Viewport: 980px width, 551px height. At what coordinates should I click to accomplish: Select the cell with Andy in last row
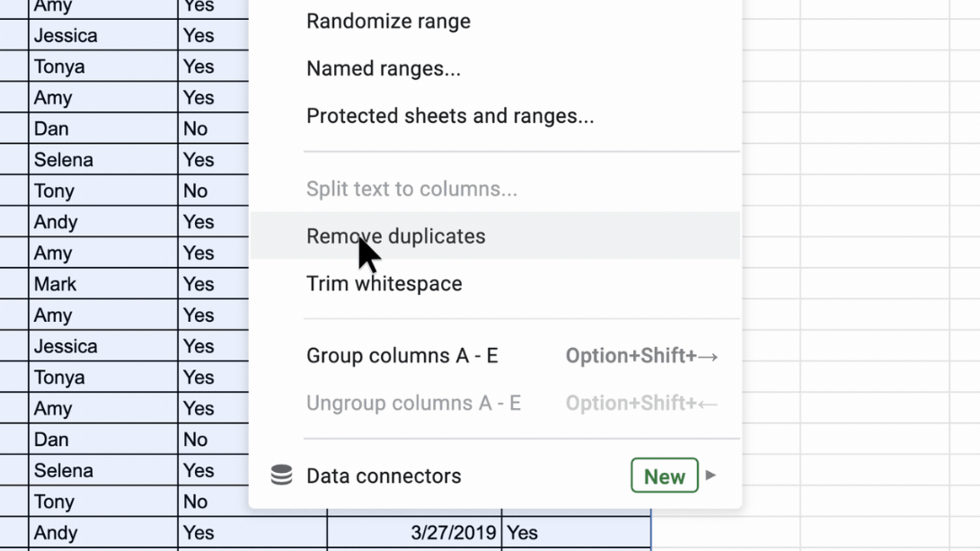click(x=103, y=532)
